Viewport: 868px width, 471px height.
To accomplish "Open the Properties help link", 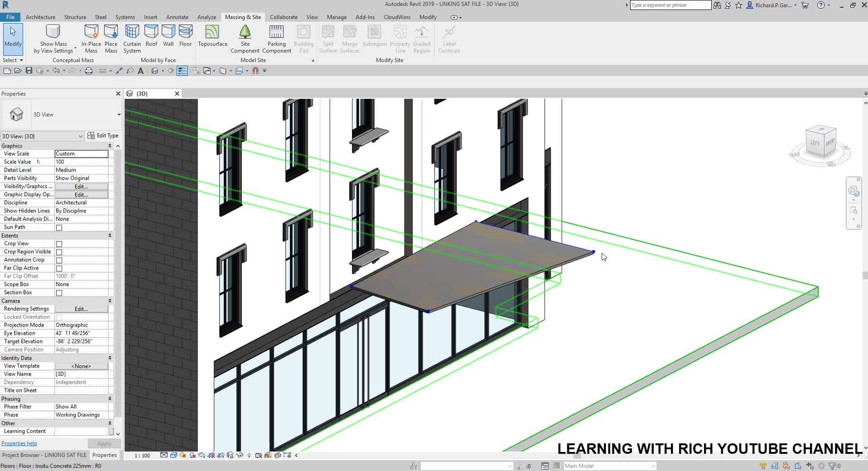I will pos(19,443).
